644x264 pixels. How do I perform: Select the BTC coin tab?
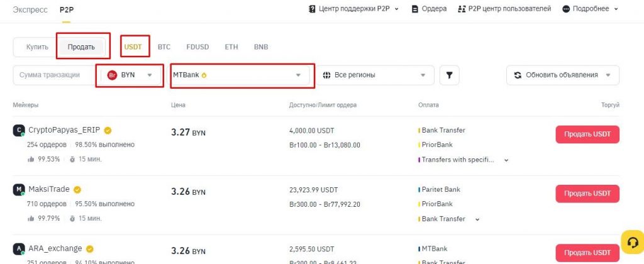click(164, 47)
